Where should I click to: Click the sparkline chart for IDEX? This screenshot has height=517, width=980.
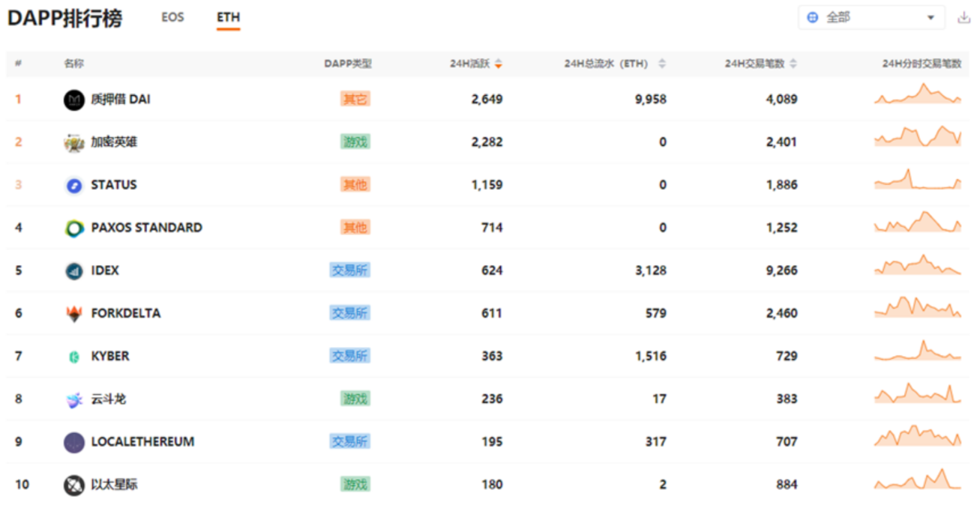(x=917, y=264)
